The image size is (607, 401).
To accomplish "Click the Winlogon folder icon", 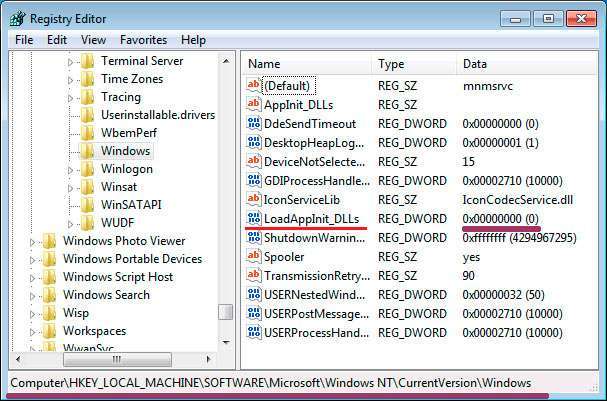I will pyautogui.click(x=87, y=169).
